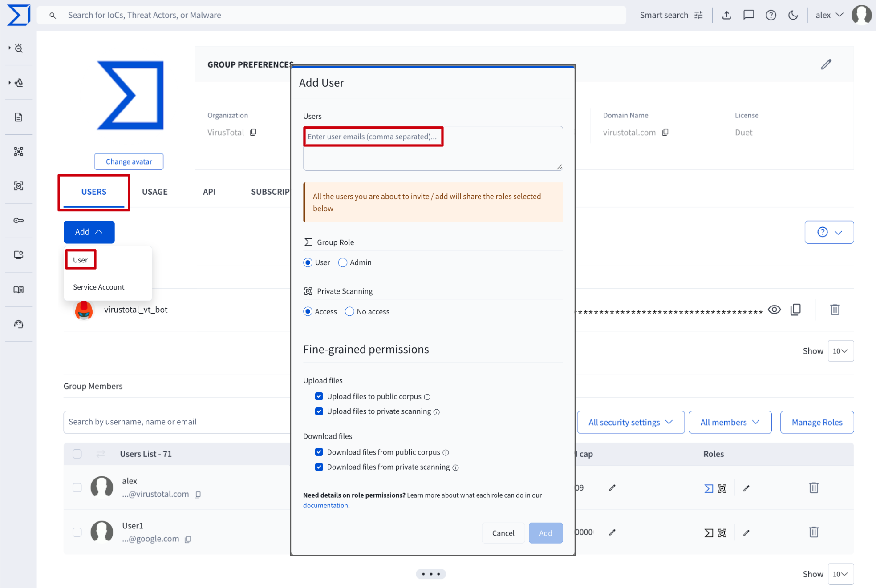Viewport: 876px width, 588px height.
Task: Select the Admin group role
Action: click(x=343, y=262)
